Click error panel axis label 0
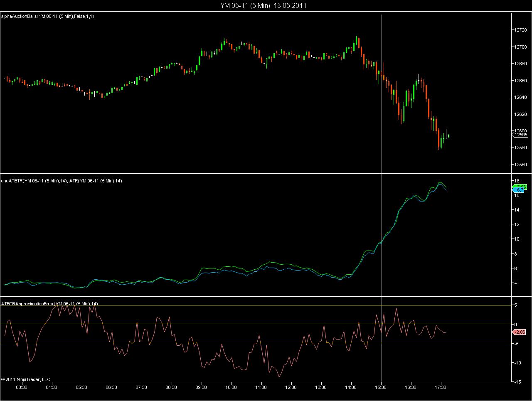Screen dimensions: 532x401 click(516, 324)
